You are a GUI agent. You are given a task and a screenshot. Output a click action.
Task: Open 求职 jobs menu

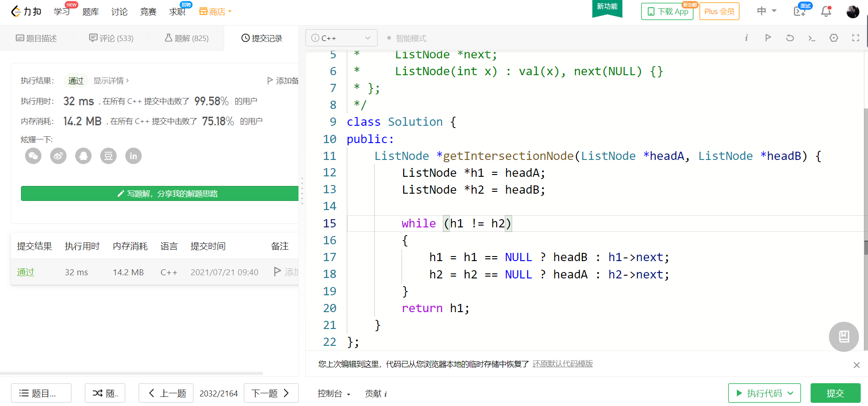177,11
